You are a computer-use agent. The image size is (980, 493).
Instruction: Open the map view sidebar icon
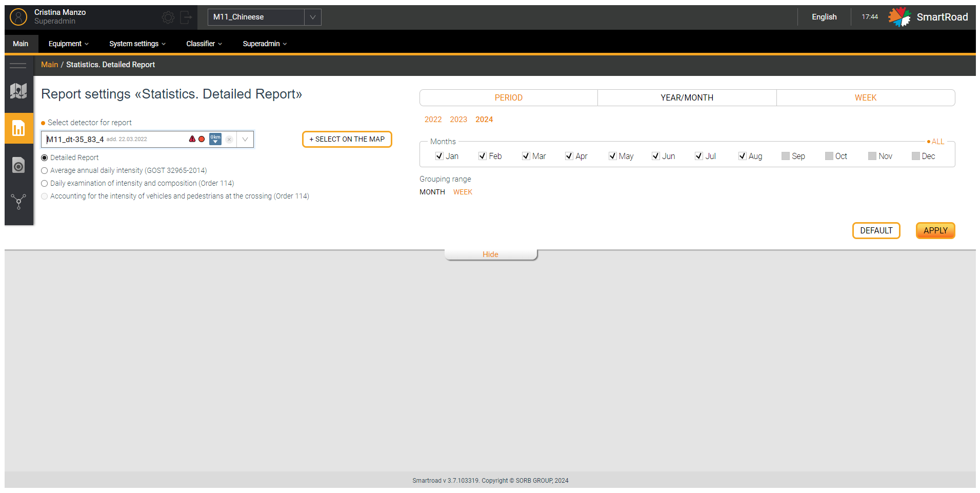tap(18, 91)
